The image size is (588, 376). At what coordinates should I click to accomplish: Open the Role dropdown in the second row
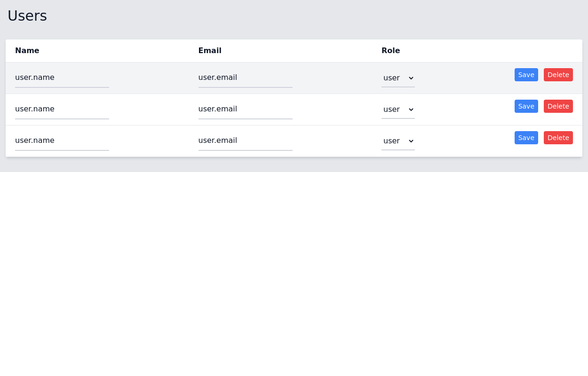397,110
